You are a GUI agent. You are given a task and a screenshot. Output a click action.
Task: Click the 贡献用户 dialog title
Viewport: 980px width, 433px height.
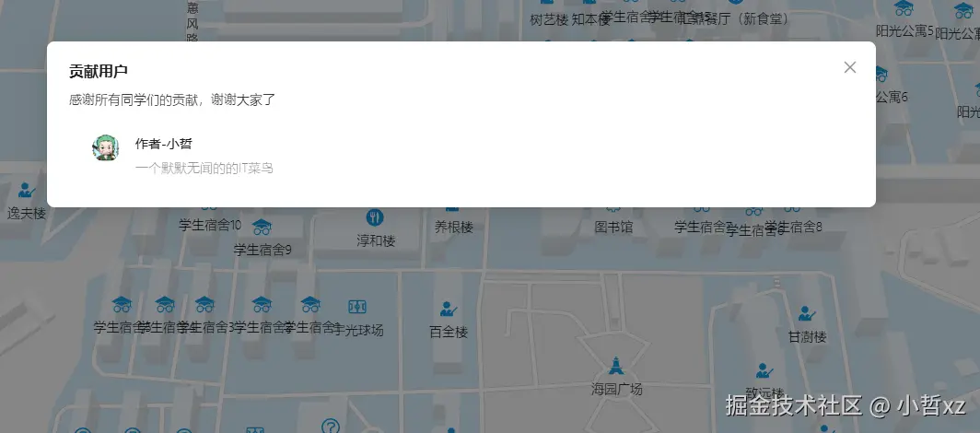tap(99, 71)
